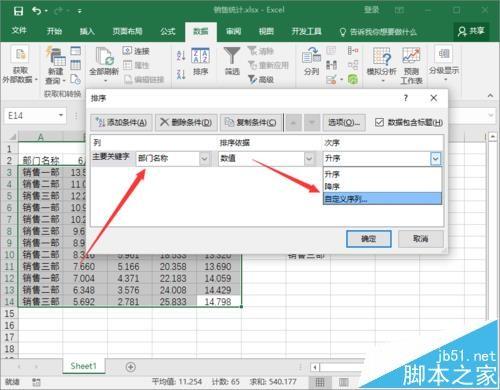Click Sort A to Z ascending icon

coord(181,55)
